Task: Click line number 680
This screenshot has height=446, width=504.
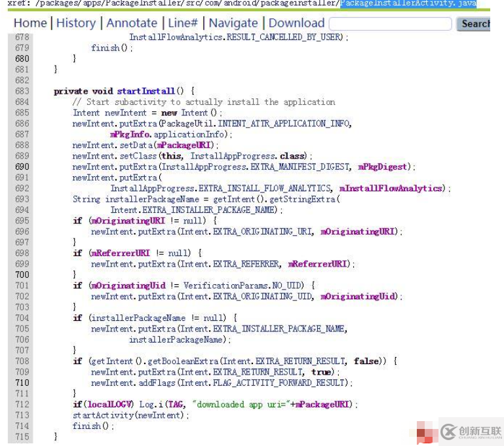Action: [x=22, y=59]
